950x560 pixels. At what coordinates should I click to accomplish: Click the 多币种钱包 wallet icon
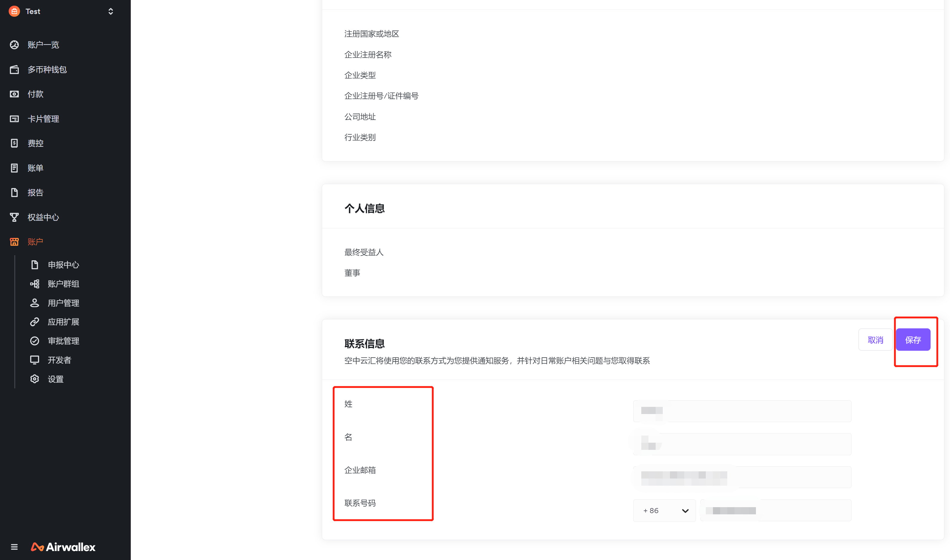click(14, 70)
